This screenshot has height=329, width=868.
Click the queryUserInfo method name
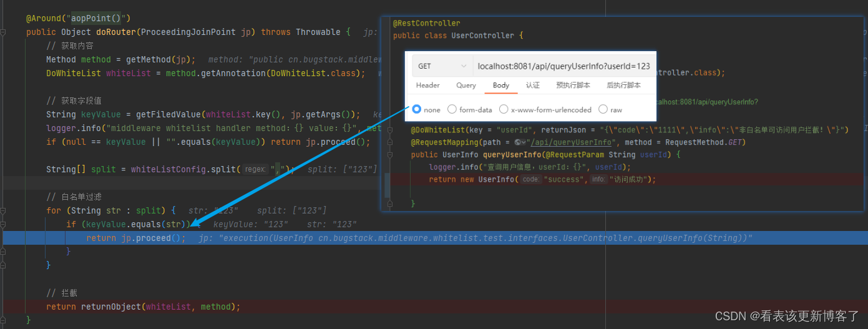point(510,154)
